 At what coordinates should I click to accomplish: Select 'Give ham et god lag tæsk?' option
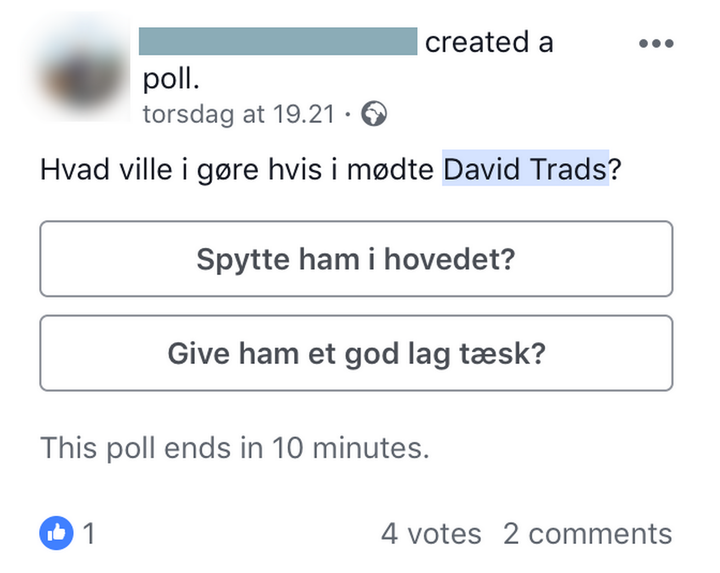pyautogui.click(x=356, y=353)
